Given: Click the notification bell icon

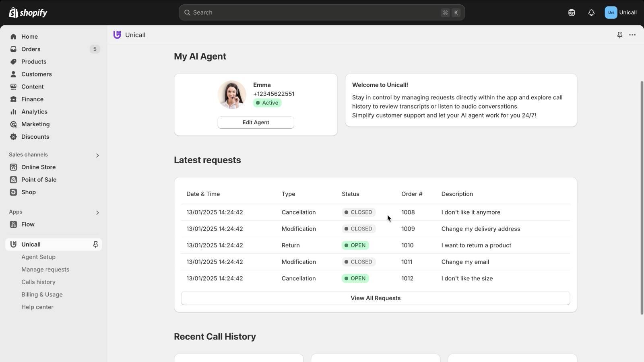Looking at the screenshot, I should click(x=591, y=12).
